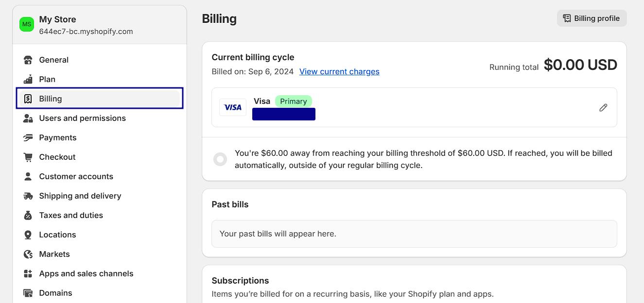Open Taxes and duties settings
The width and height of the screenshot is (644, 303).
[100, 215]
